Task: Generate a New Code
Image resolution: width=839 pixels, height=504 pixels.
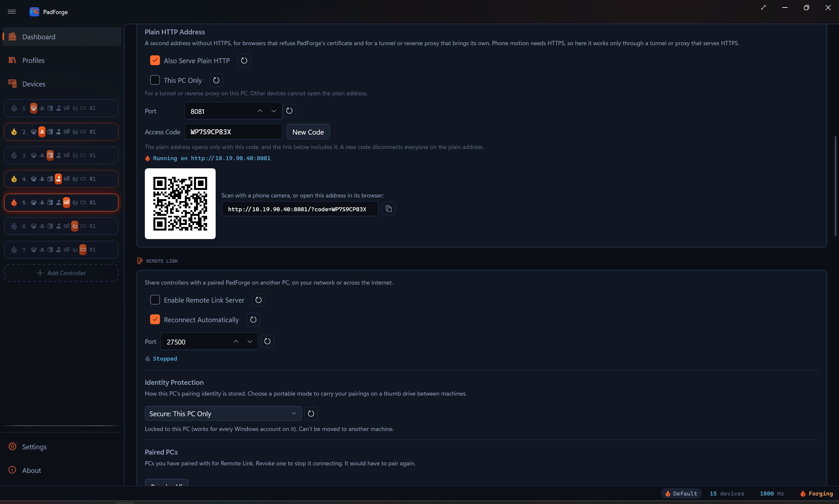Action: tap(308, 132)
